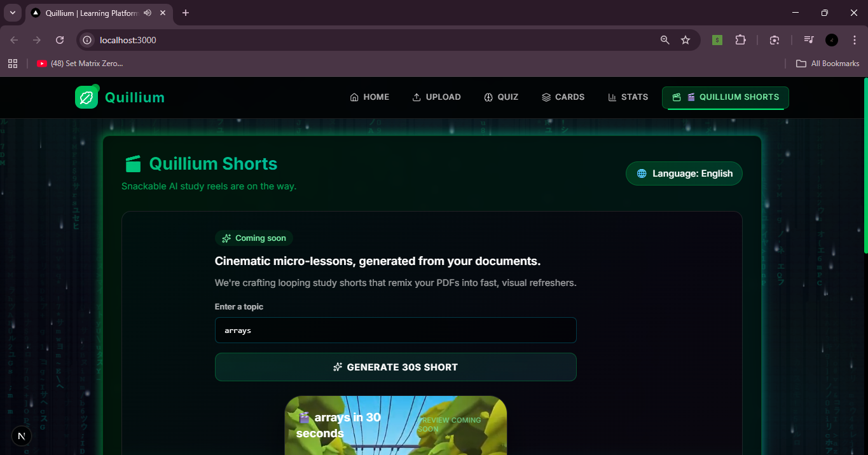Open the UPLOAD nav item
Screen dimensions: 868x455
[x=436, y=97]
